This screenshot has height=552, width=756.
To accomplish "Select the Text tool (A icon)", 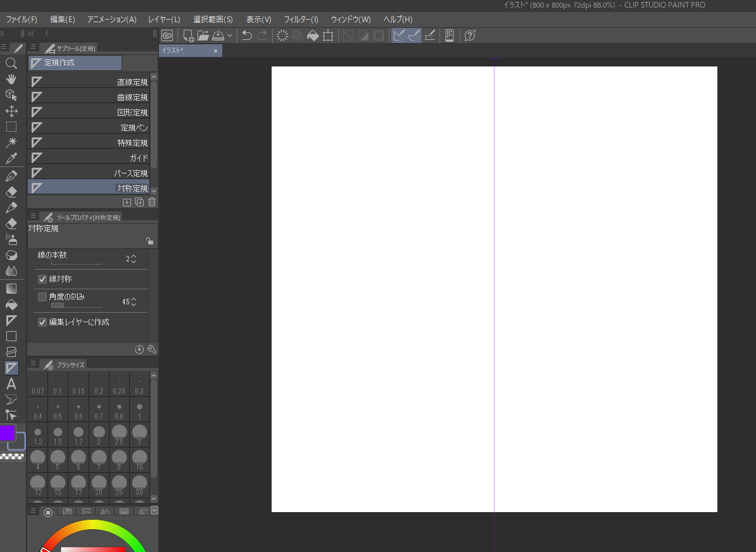I will point(11,384).
